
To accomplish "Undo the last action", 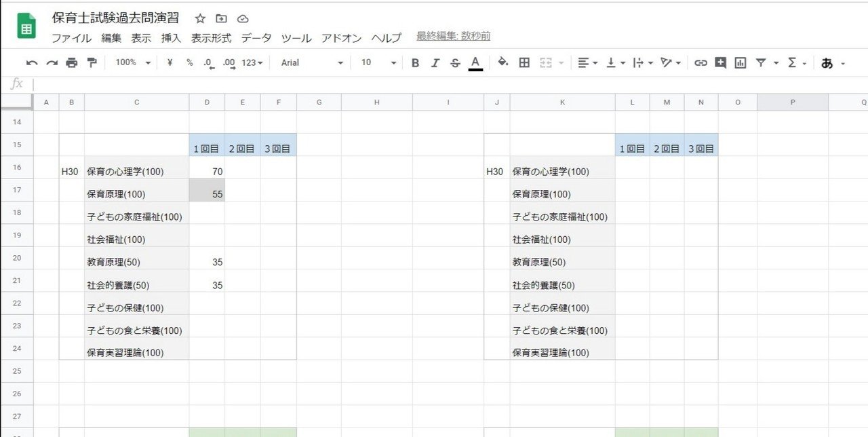I will click(32, 62).
